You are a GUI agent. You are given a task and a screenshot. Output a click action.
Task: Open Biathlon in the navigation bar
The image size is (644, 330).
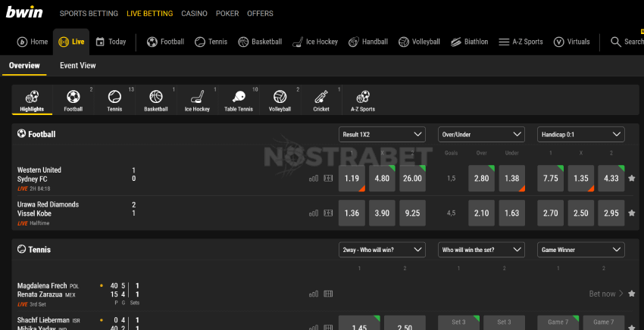[470, 42]
